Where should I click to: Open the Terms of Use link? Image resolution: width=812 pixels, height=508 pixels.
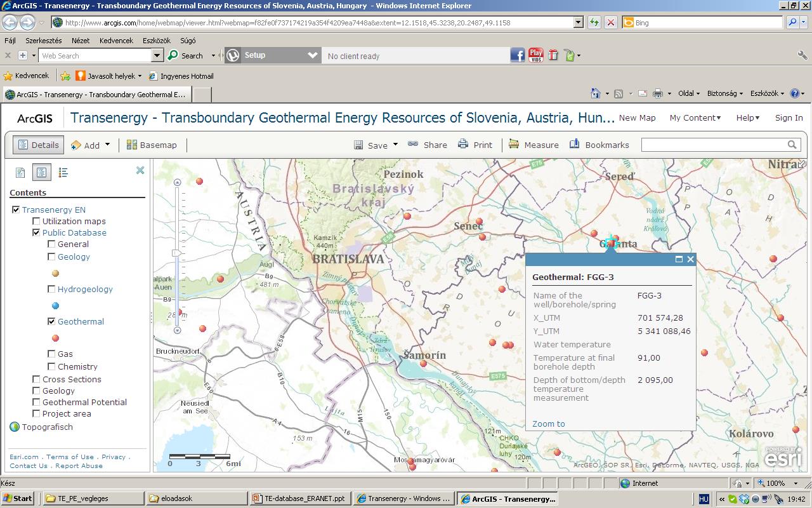(x=70, y=457)
